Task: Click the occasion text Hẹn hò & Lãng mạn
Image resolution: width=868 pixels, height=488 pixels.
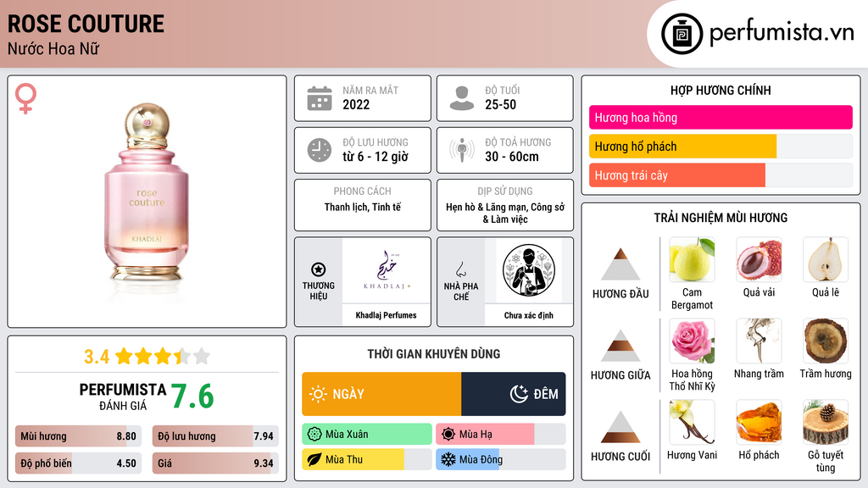Action: pyautogui.click(x=486, y=207)
